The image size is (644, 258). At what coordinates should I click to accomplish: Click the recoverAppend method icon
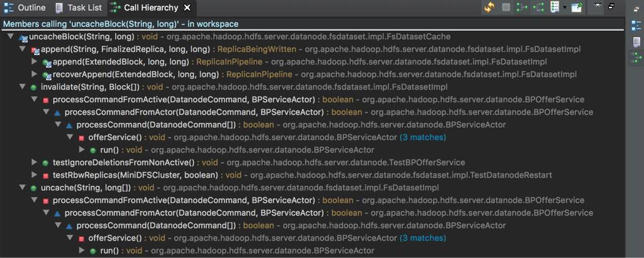point(47,76)
